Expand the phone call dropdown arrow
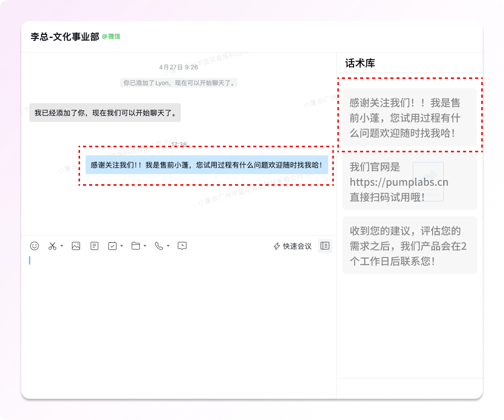504x420 pixels. [168, 246]
